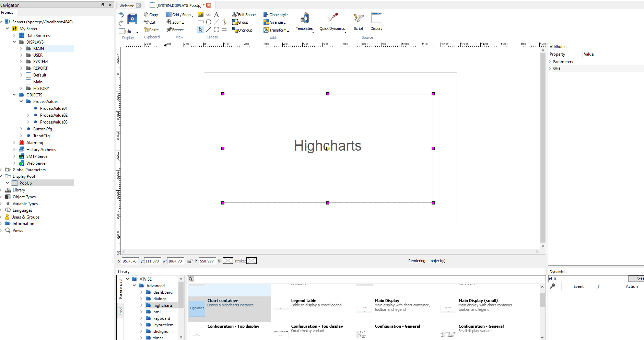This screenshot has height=340, width=644.
Task: Click the Undo arrow icon
Action: coord(121,15)
